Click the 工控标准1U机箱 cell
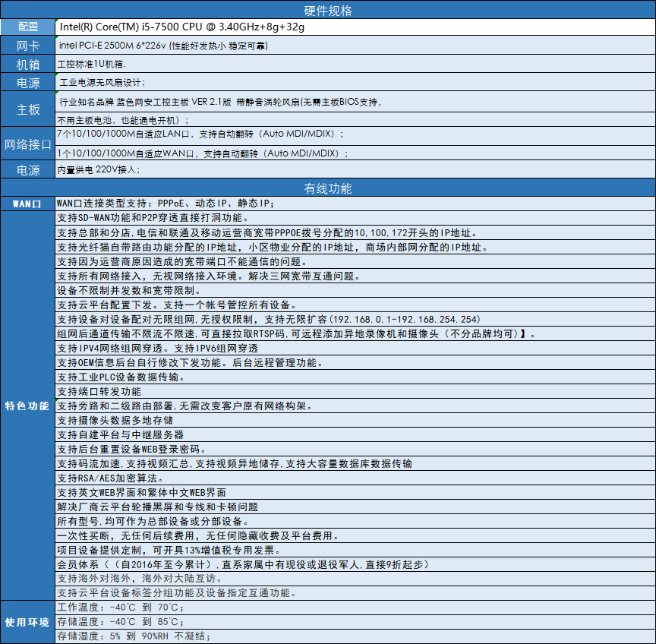656x644 pixels. point(355,64)
